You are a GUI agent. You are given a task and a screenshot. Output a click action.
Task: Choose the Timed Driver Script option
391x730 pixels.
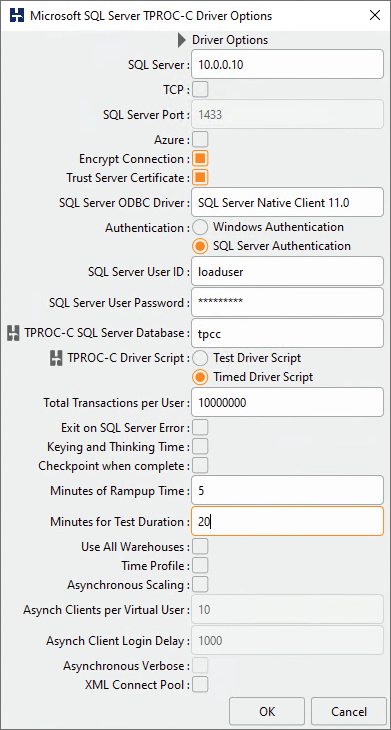click(x=200, y=377)
